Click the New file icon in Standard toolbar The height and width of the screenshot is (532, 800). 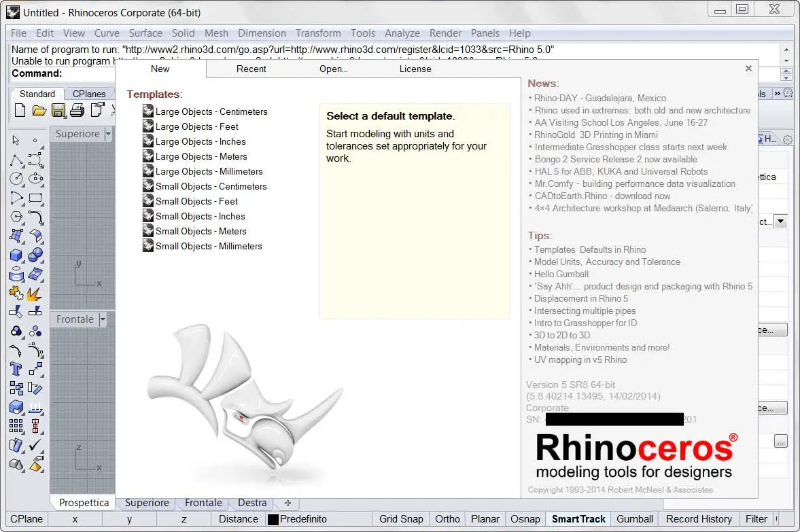(20, 110)
